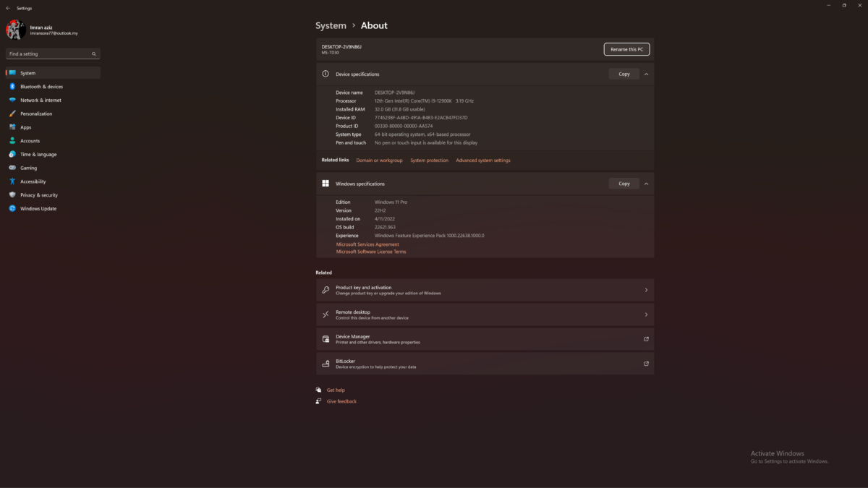Click the back arrow in Settings title bar
868x488 pixels.
point(7,7)
